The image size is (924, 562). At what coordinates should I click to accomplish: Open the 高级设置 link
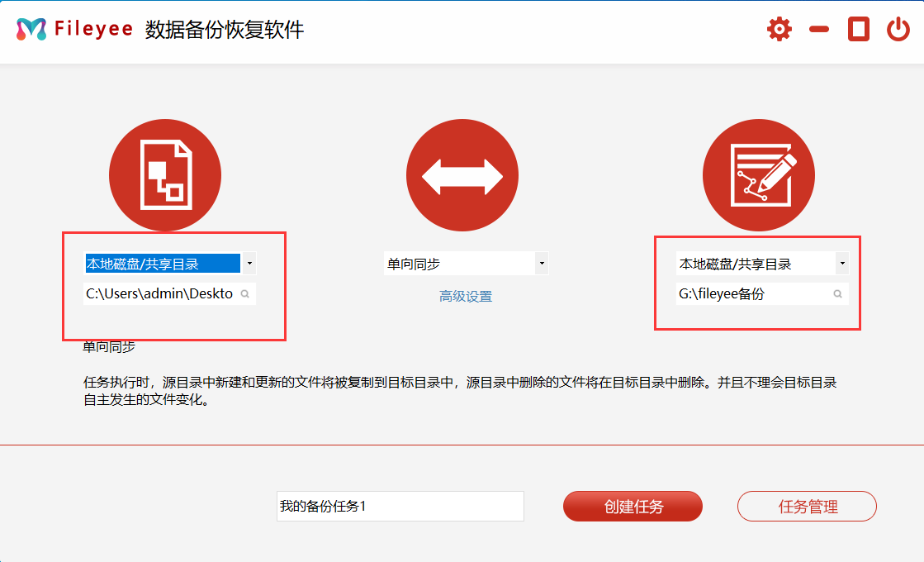[466, 297]
